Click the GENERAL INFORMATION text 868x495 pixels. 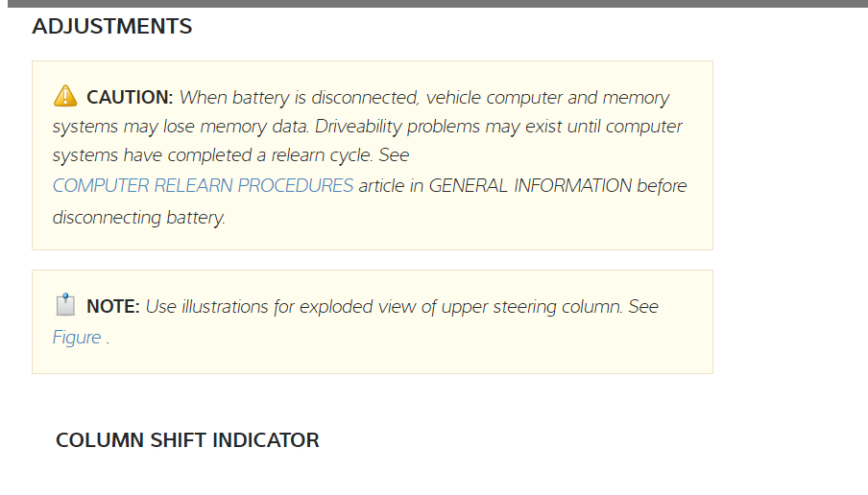point(530,185)
